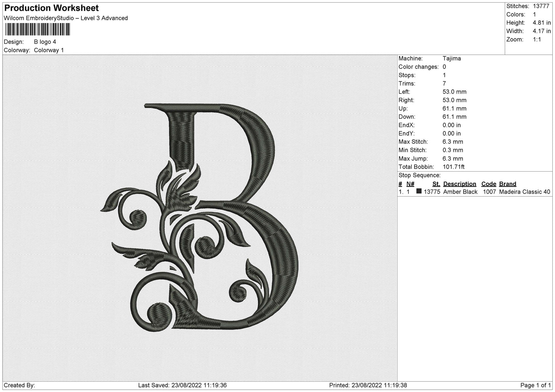
Task: Click the Production Worksheet title
Action: tap(51, 8)
